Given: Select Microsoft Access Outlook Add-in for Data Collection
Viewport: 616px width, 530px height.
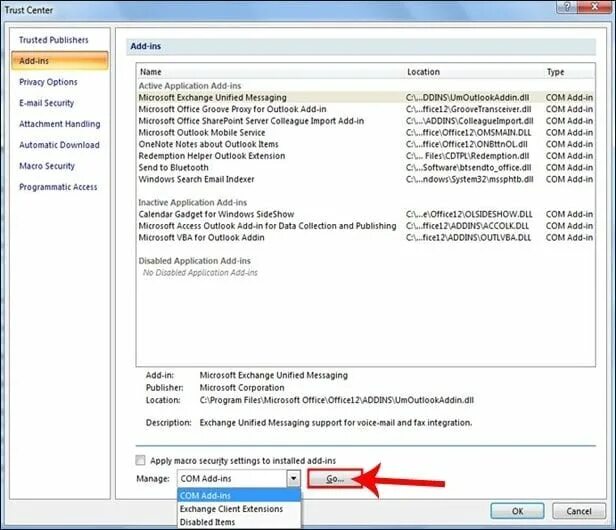Looking at the screenshot, I should point(365,226).
